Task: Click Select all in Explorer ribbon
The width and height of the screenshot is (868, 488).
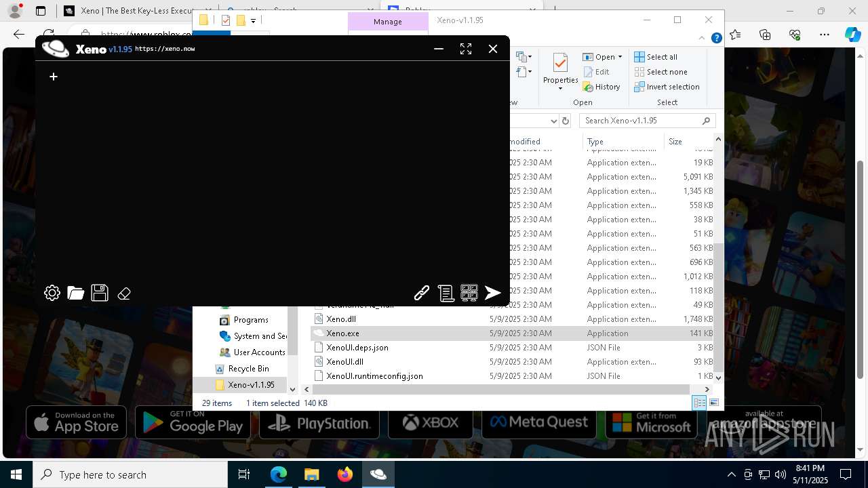Action: (656, 57)
